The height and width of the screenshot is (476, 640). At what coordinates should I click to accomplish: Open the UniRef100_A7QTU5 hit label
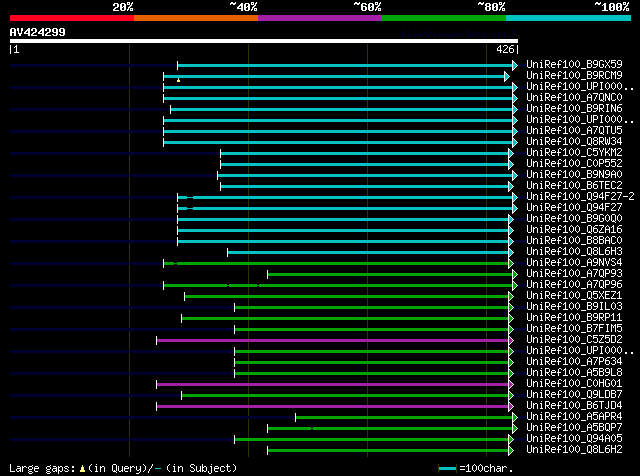coord(574,130)
